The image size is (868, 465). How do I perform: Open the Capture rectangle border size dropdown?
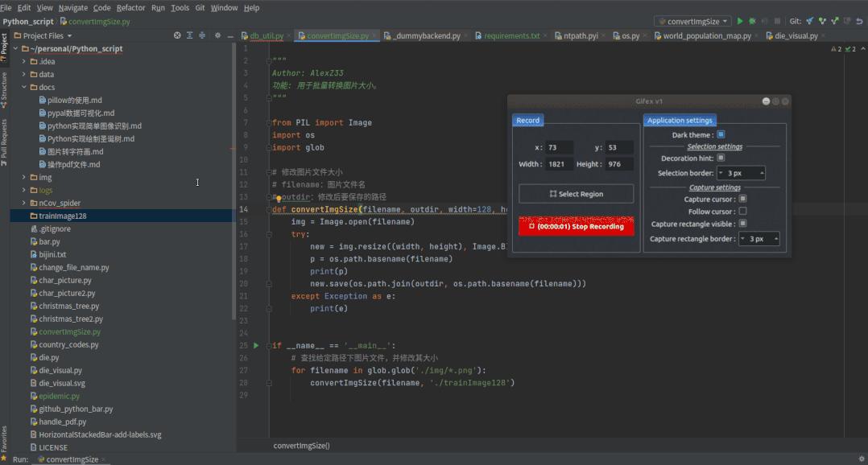759,239
